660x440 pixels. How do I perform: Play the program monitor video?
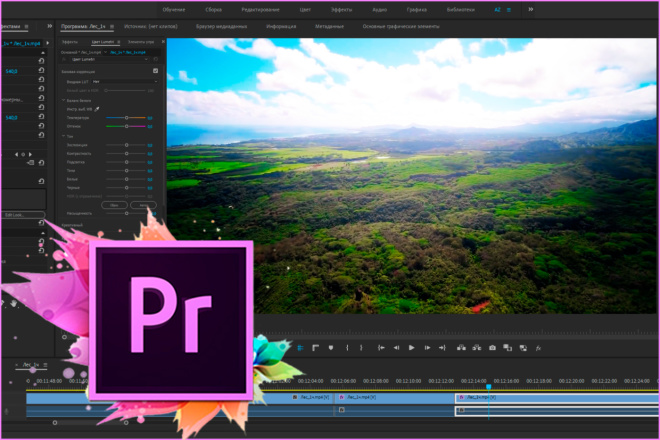pyautogui.click(x=411, y=348)
